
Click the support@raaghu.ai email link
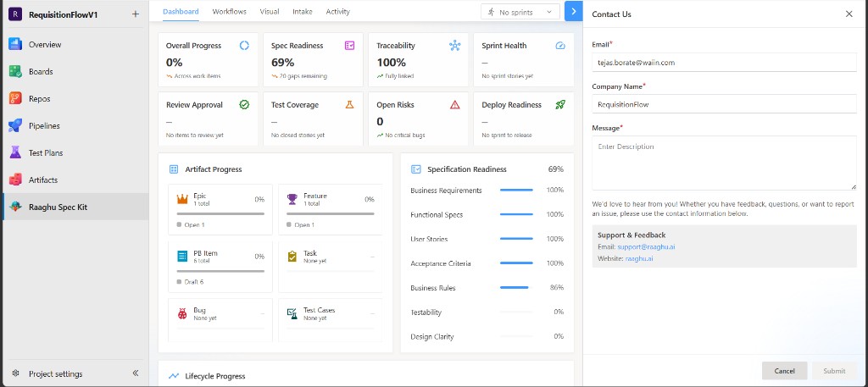click(x=646, y=246)
